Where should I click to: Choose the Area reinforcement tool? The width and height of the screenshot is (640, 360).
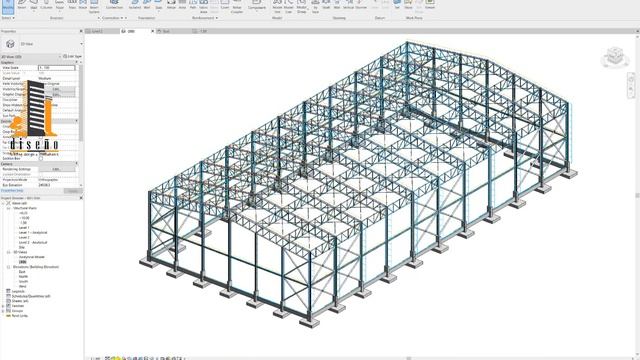182,5
